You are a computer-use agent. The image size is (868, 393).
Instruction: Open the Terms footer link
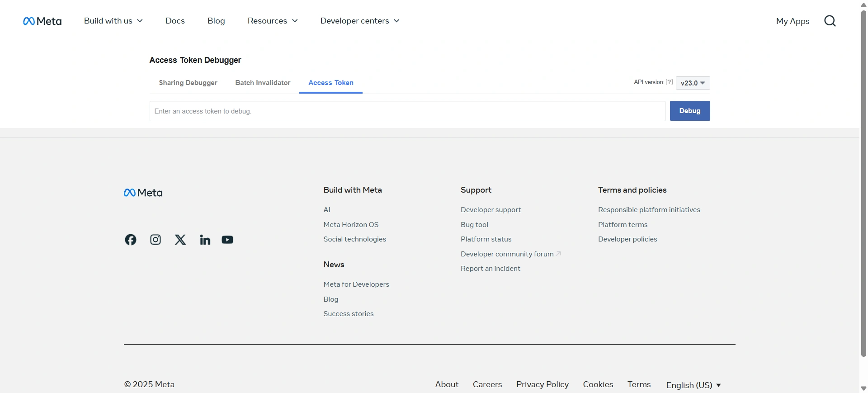[x=639, y=384]
